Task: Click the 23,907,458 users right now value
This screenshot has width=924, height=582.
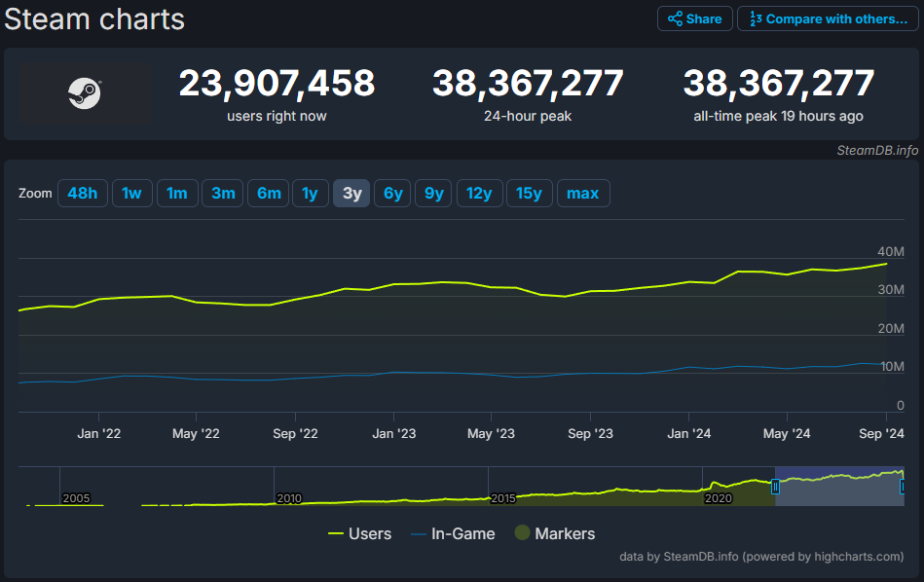Action: point(277,83)
